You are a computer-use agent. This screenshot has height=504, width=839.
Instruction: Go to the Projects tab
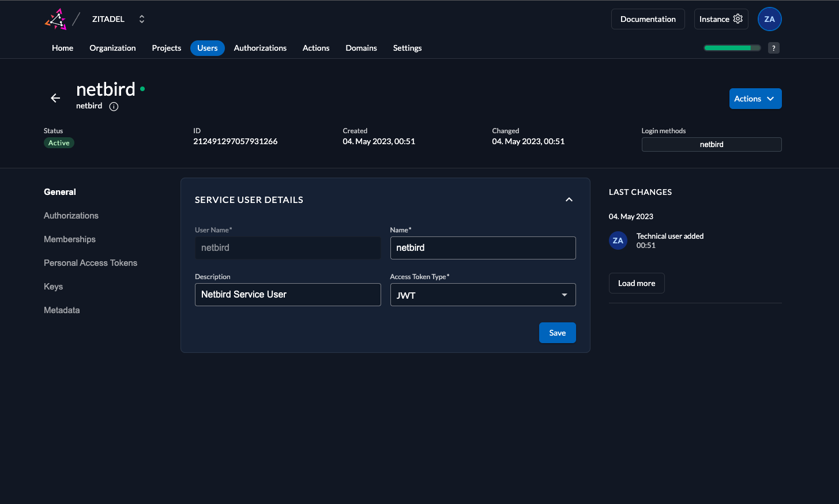point(166,48)
